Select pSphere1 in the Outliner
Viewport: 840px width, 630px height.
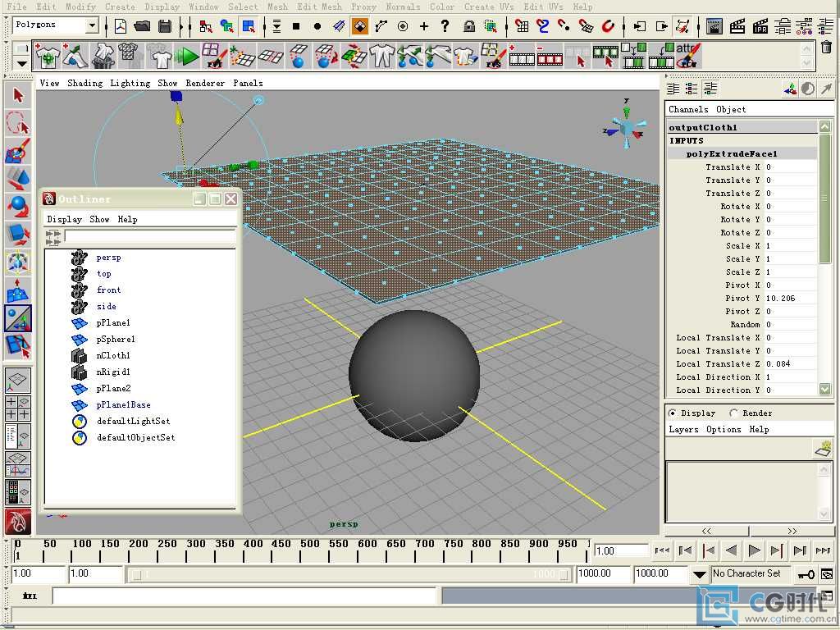[x=115, y=339]
